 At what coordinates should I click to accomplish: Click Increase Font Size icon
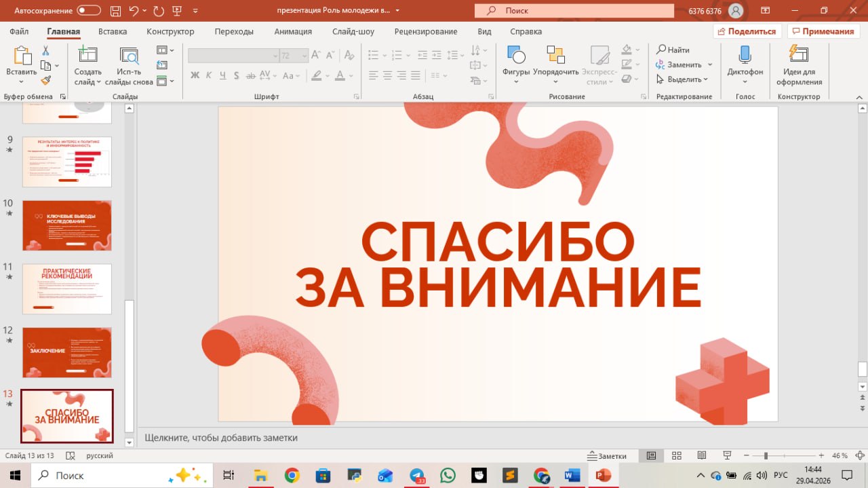[317, 56]
